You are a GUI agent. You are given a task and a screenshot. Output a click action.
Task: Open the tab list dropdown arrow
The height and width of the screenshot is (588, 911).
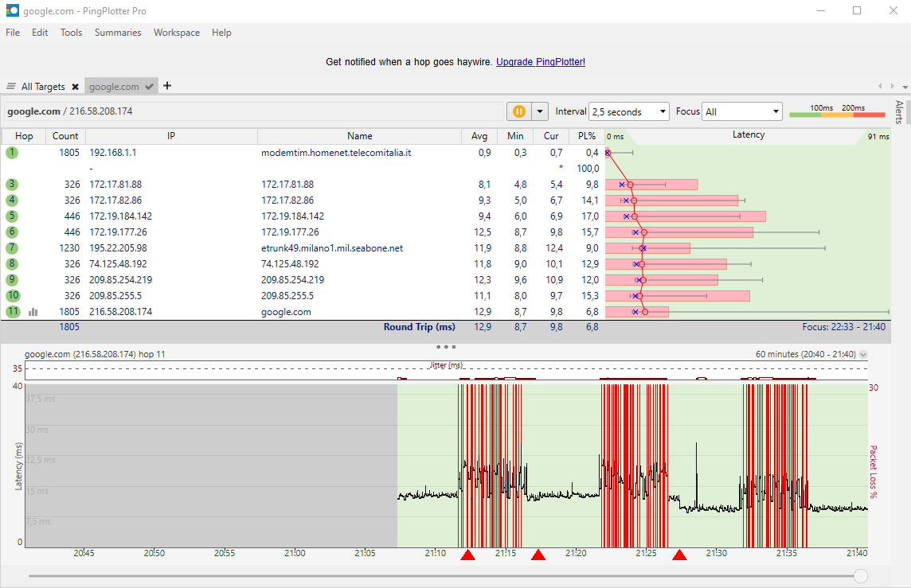(905, 87)
